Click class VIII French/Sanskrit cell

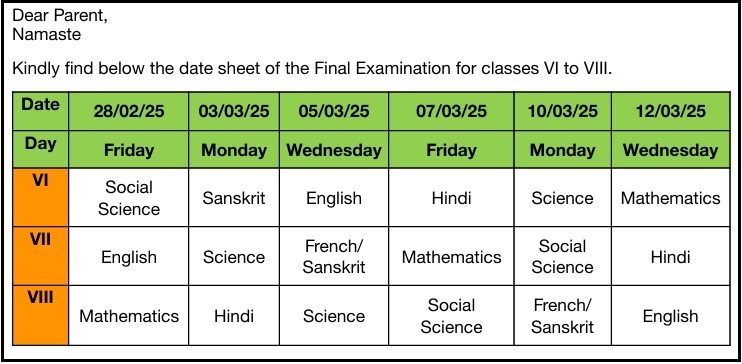(563, 315)
